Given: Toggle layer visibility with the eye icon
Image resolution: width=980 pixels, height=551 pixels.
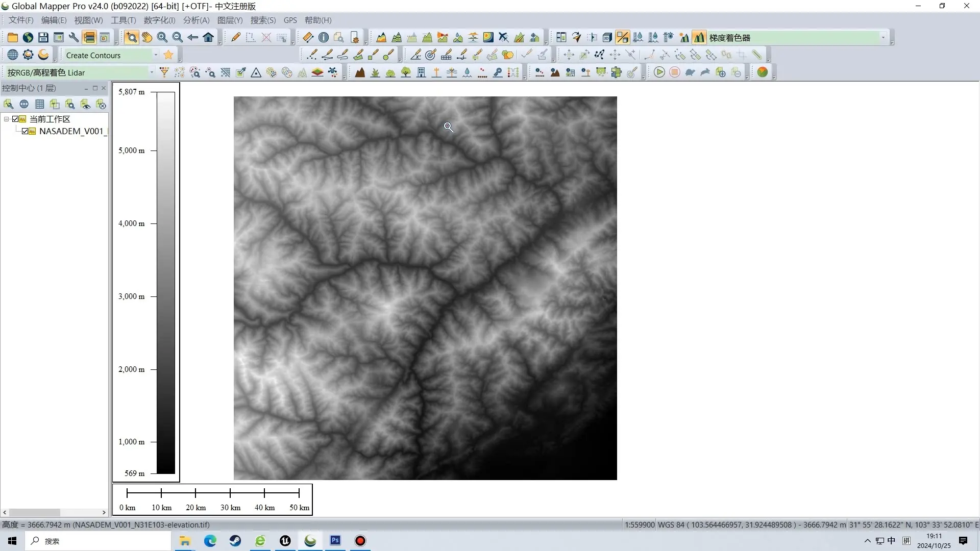Looking at the screenshot, I should click(85, 104).
